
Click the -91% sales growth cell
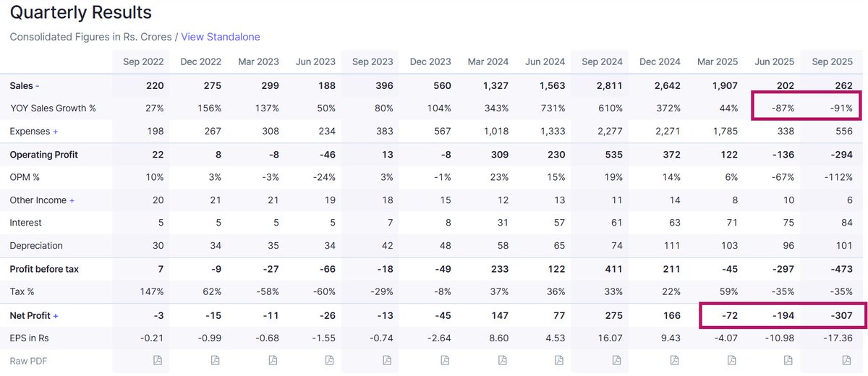point(841,108)
